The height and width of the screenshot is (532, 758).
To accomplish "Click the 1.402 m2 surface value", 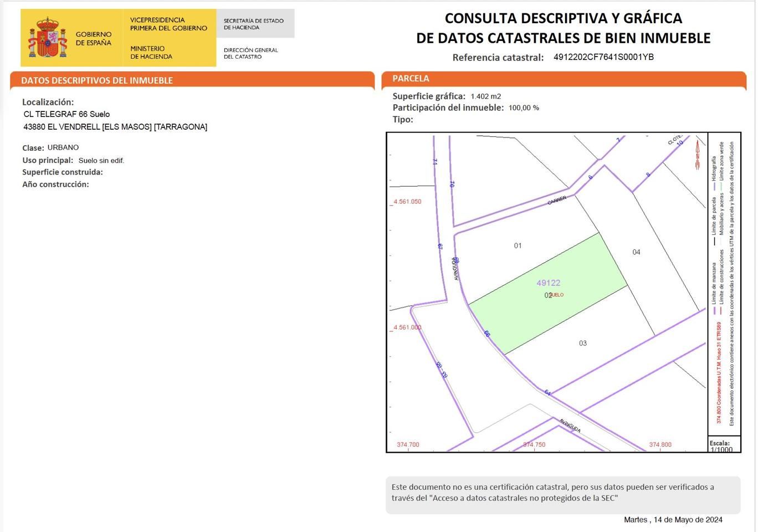I will click(486, 96).
